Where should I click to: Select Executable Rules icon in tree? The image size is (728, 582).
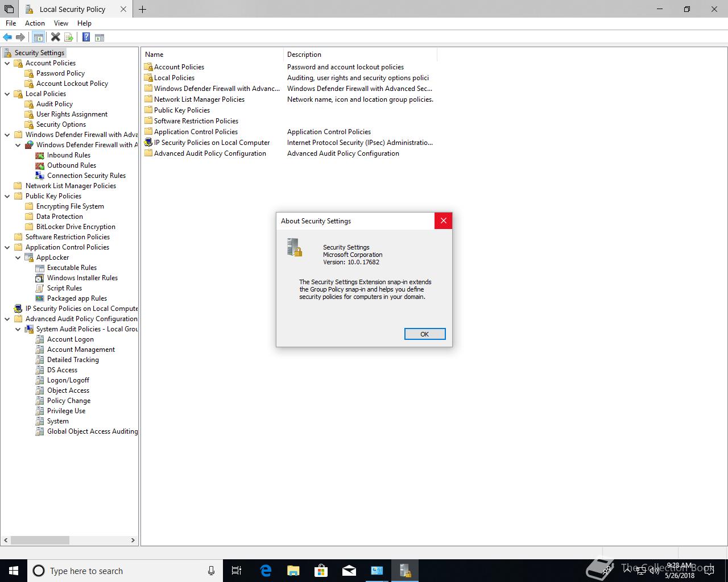pyautogui.click(x=40, y=268)
